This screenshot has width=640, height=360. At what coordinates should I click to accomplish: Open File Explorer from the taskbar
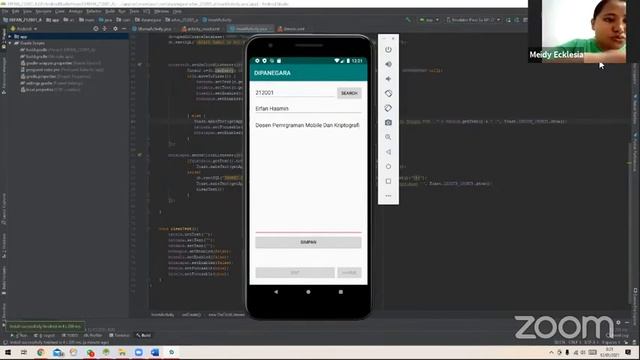(122, 352)
